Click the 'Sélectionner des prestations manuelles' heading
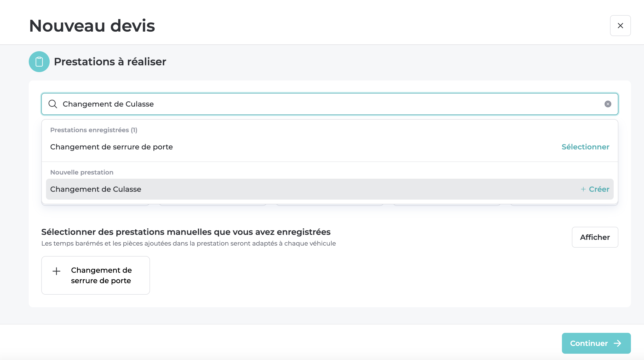This screenshot has height=360, width=644. (x=186, y=232)
